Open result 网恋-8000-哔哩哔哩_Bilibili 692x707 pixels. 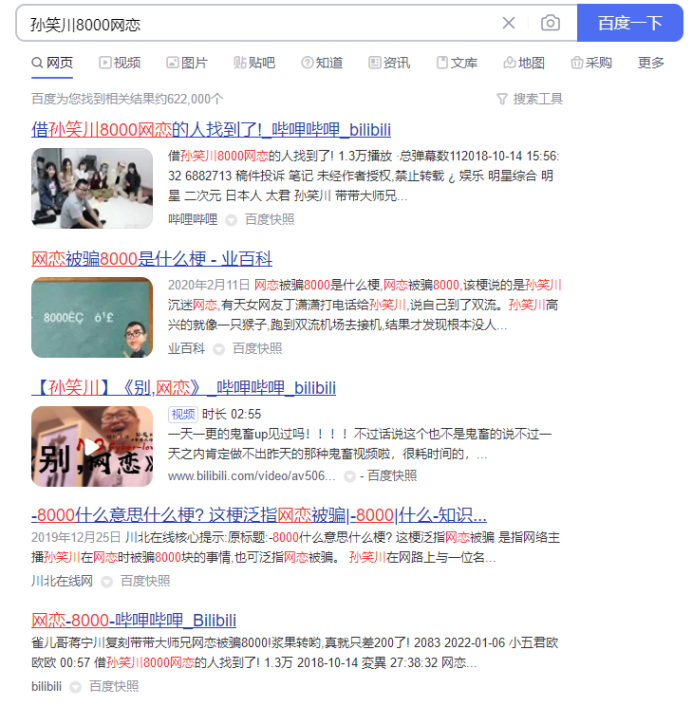click(134, 620)
